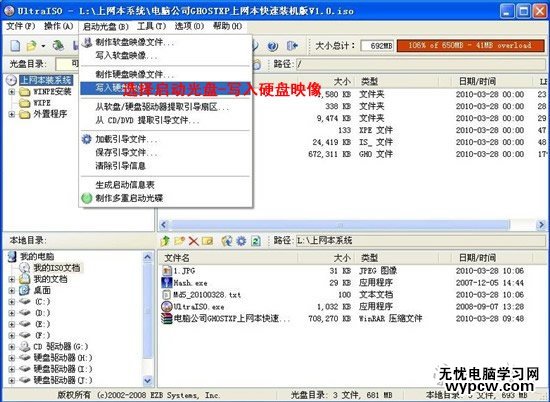Expand the 硬盘驱动器(J:) node
This screenshot has height=402, width=550.
click(12, 380)
